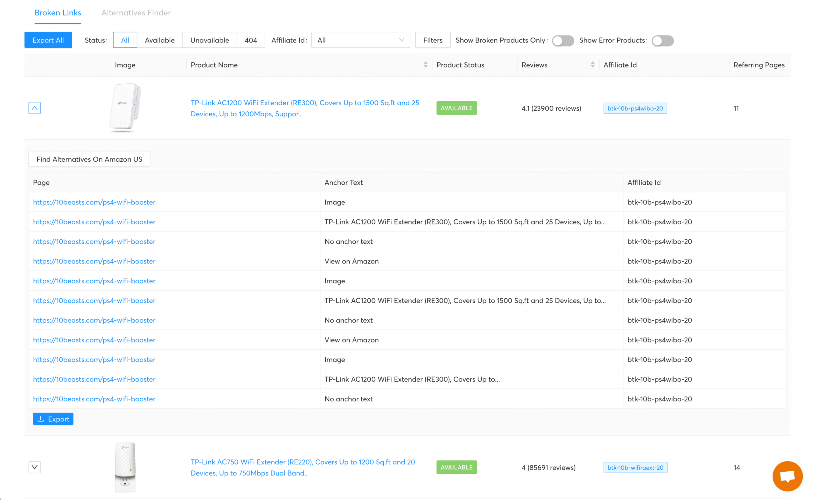Sort by Reviews column arrows
This screenshot has height=500, width=813.
(x=592, y=65)
